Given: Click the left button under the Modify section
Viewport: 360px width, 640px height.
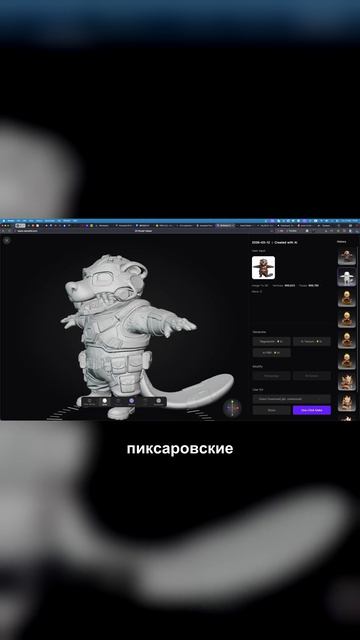Looking at the screenshot, I should [271, 376].
